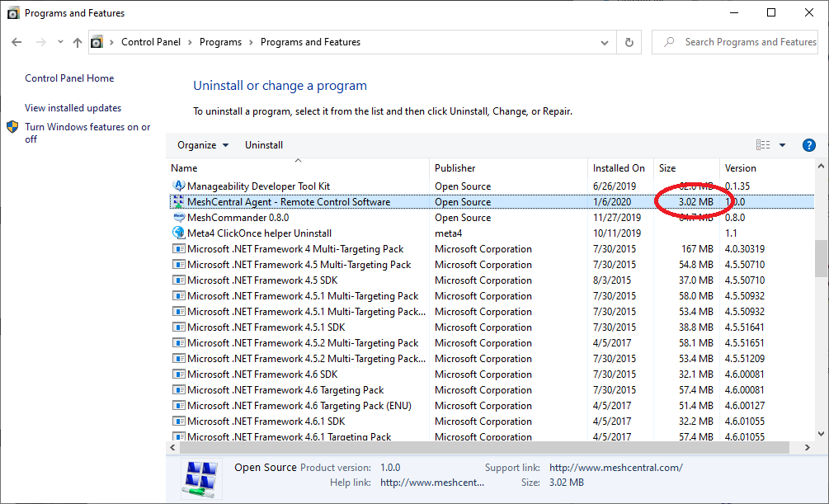Select Meta4 ClickOnce helper Uninstall icon
Image resolution: width=829 pixels, height=504 pixels.
(179, 233)
